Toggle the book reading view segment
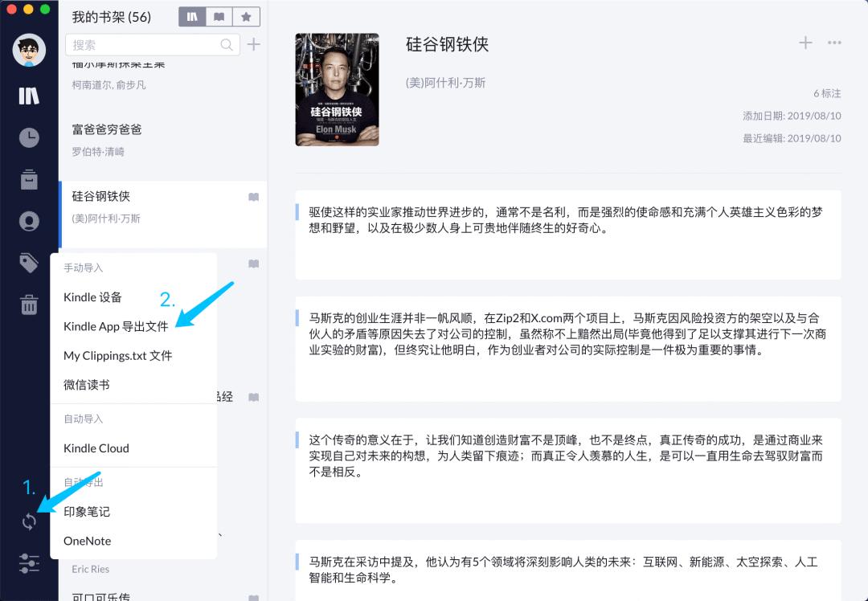 pyautogui.click(x=218, y=16)
